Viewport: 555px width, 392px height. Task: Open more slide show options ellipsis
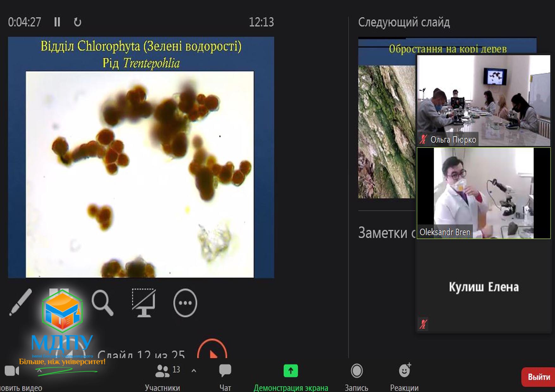pos(185,303)
